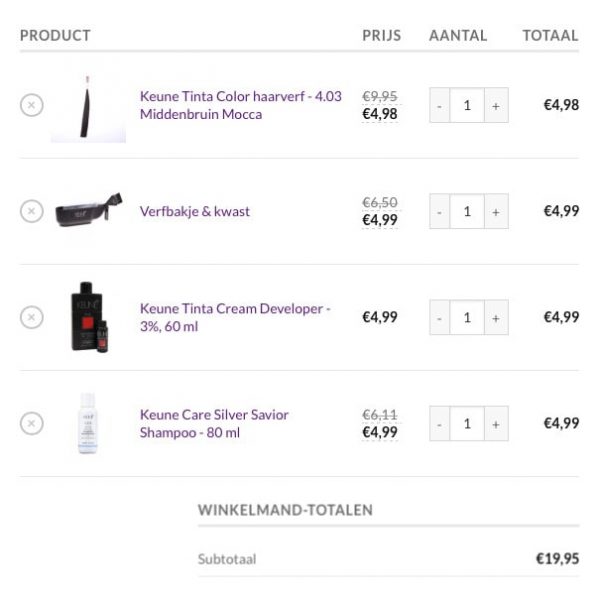This screenshot has width=600, height=600.
Task: Remove Verfbakje & kwast from cart
Action: (x=32, y=211)
